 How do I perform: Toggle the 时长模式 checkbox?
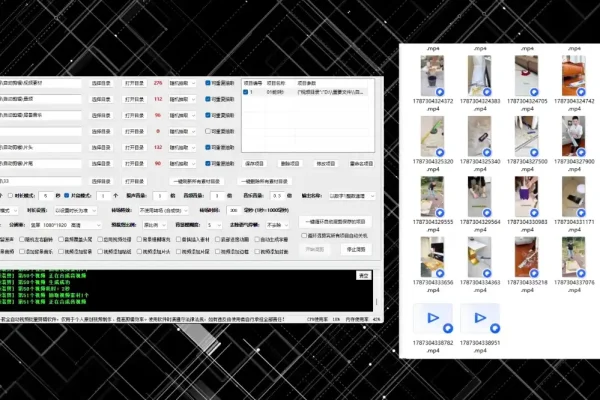coord(10,196)
